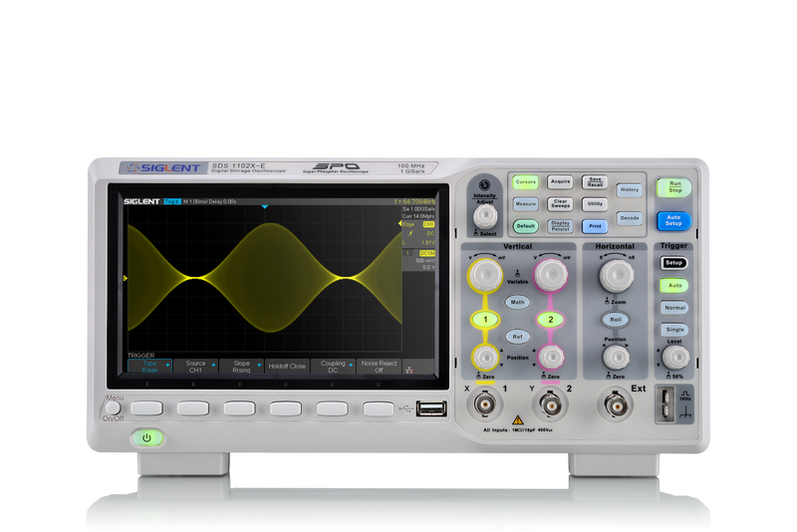Tap the yellow channel 1 Position knob

coord(486,358)
